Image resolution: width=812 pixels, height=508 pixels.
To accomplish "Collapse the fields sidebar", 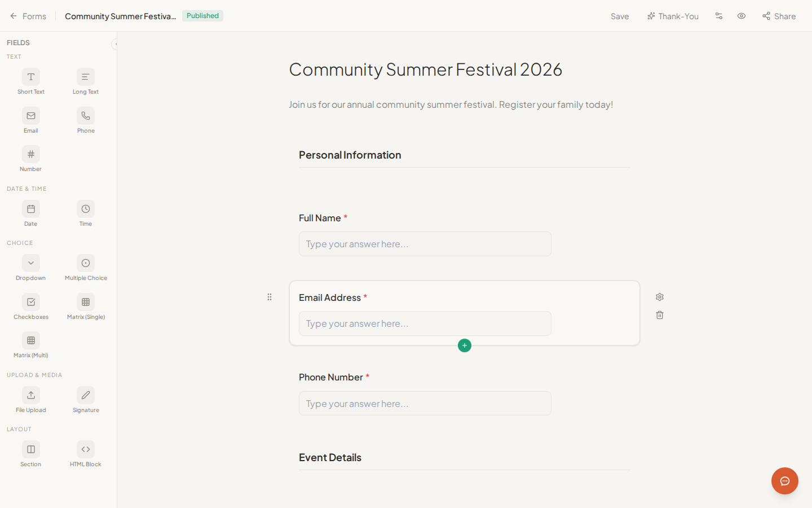I will 116,43.
